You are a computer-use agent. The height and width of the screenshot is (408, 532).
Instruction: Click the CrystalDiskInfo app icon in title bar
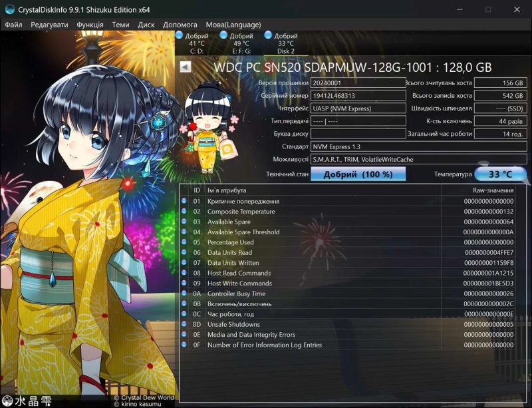point(9,9)
